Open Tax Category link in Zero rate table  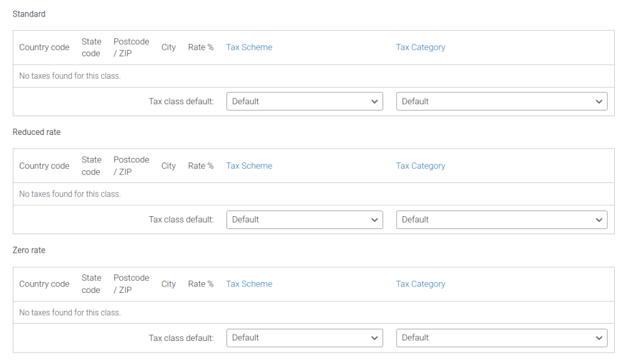point(421,283)
